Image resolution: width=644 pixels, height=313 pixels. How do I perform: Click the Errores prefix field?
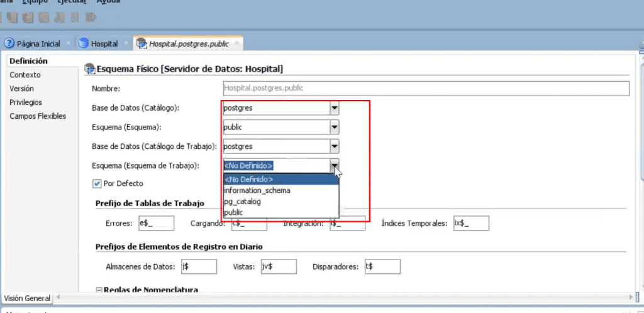click(157, 223)
